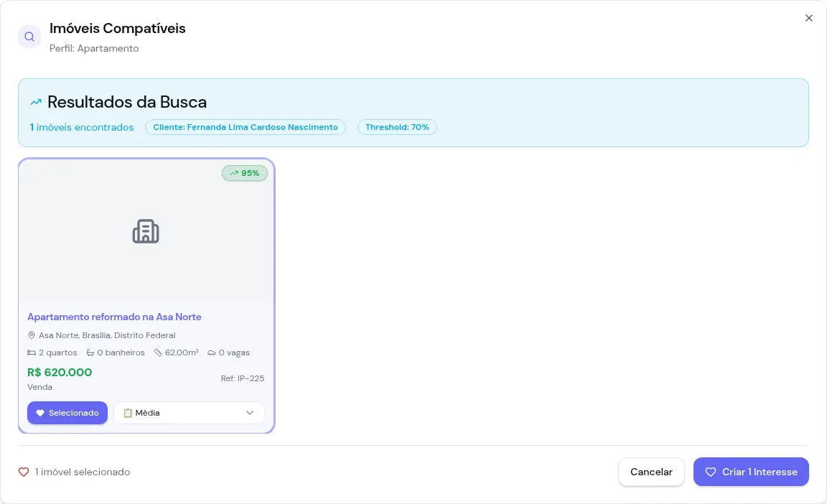Click the ruler icon beside 62.00m²
This screenshot has width=827, height=504.
coord(158,353)
